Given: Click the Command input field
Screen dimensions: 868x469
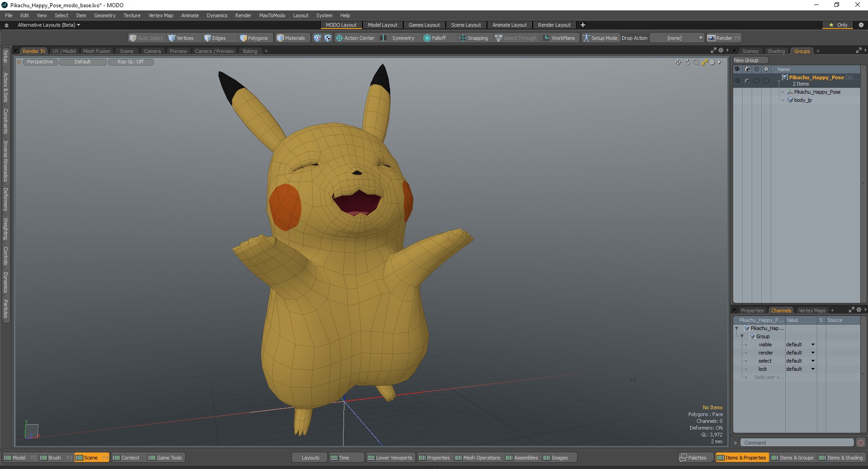Looking at the screenshot, I should [x=797, y=443].
